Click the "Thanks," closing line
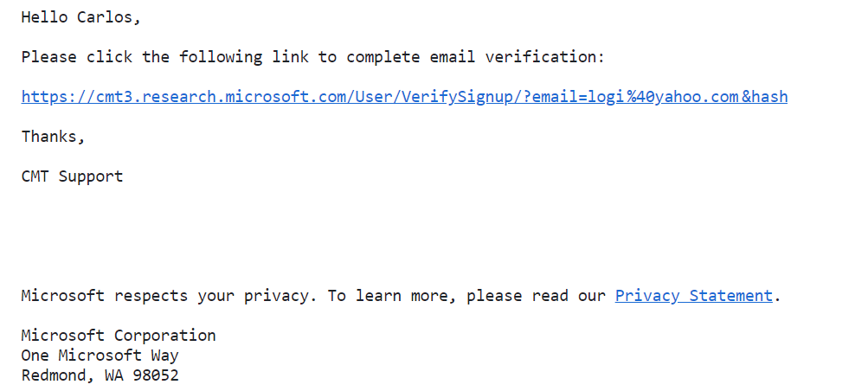Image resolution: width=868 pixels, height=391 pixels. tap(53, 137)
